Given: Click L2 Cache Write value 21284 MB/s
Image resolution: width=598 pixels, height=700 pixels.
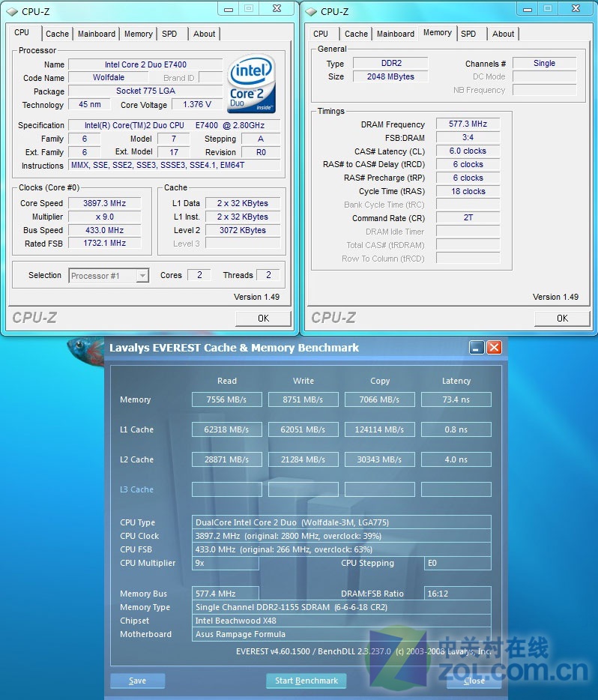Looking at the screenshot, I should coord(303,459).
